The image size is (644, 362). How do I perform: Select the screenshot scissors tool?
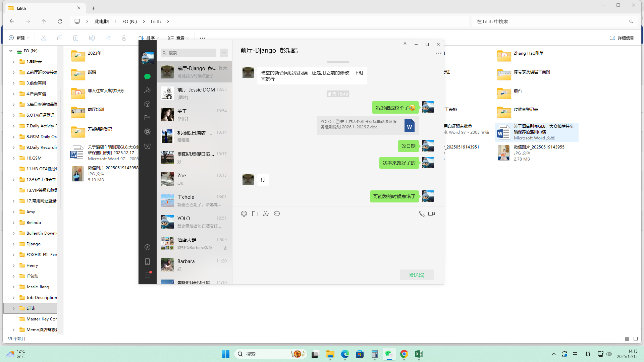[x=266, y=214]
